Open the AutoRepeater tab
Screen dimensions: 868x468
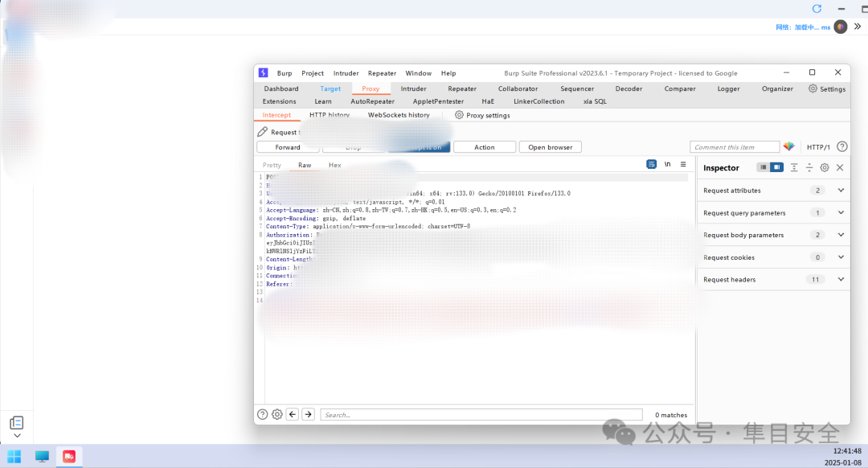point(373,101)
